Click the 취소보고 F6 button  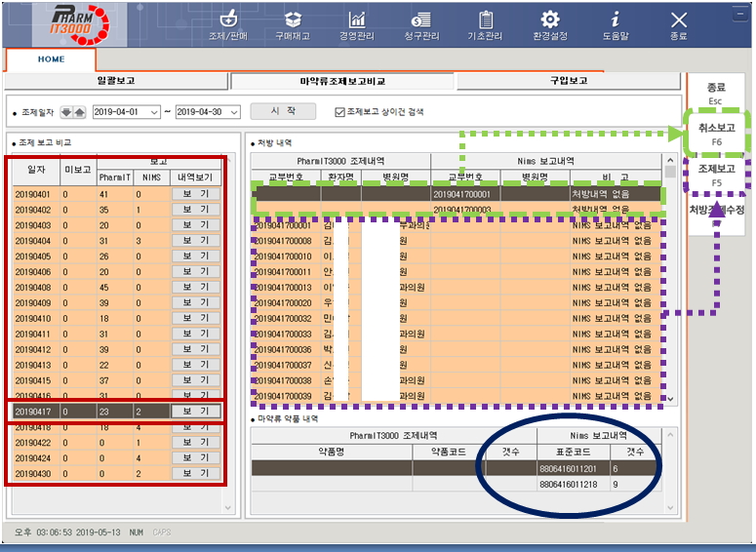point(716,134)
